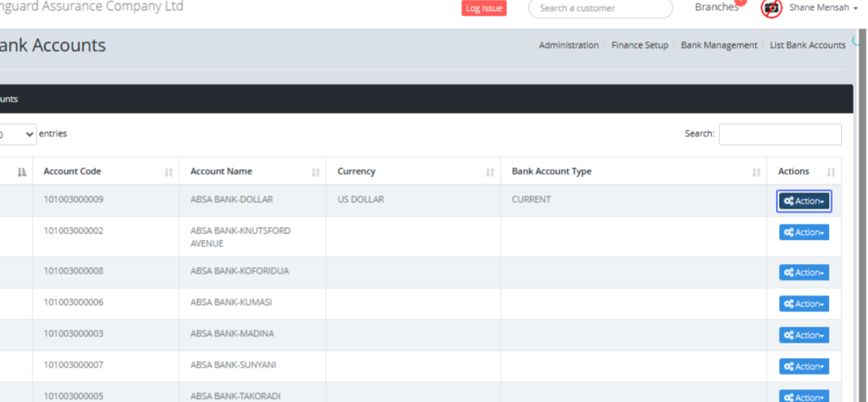The height and width of the screenshot is (402, 868).
Task: Open the entries per page dropdown
Action: coord(17,134)
